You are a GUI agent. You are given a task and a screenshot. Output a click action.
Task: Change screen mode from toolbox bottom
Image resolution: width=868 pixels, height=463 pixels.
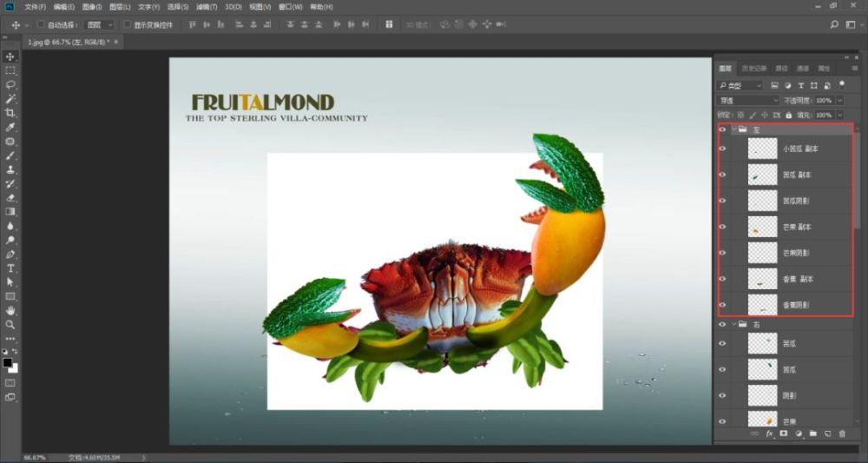[x=10, y=397]
